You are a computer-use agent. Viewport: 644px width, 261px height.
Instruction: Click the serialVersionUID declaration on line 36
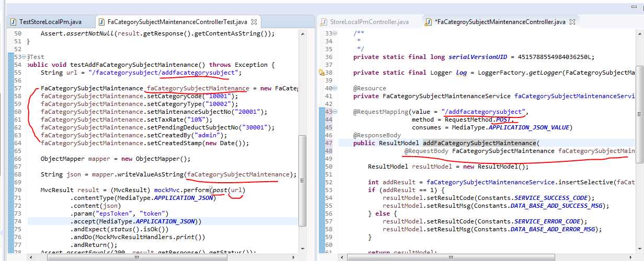coord(474,57)
